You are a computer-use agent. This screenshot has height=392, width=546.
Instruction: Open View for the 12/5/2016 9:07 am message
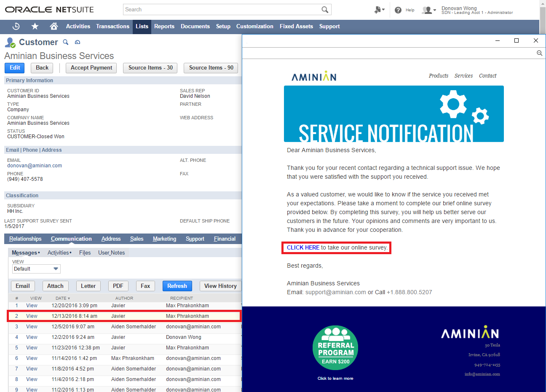[x=32, y=327]
